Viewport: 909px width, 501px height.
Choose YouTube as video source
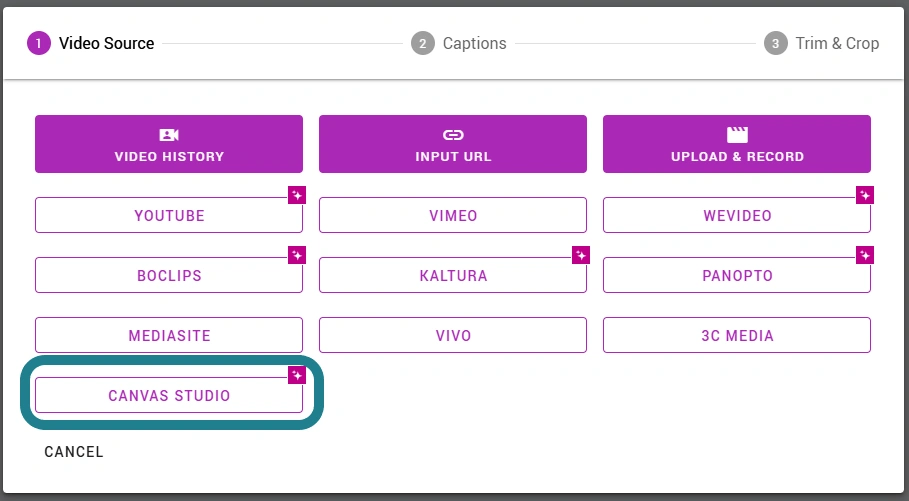[x=169, y=215]
